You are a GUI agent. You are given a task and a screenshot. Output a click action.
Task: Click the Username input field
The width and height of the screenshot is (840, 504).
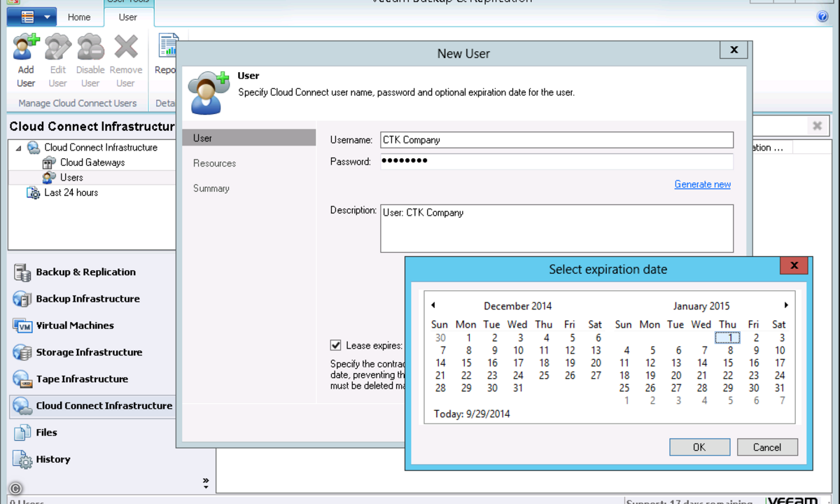556,140
